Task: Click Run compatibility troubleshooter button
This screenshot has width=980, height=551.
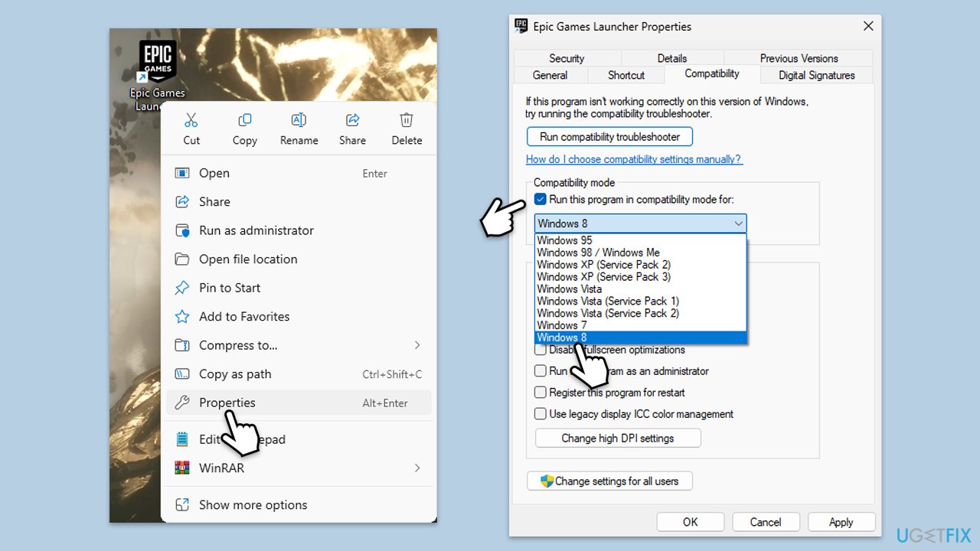Action: coord(609,137)
